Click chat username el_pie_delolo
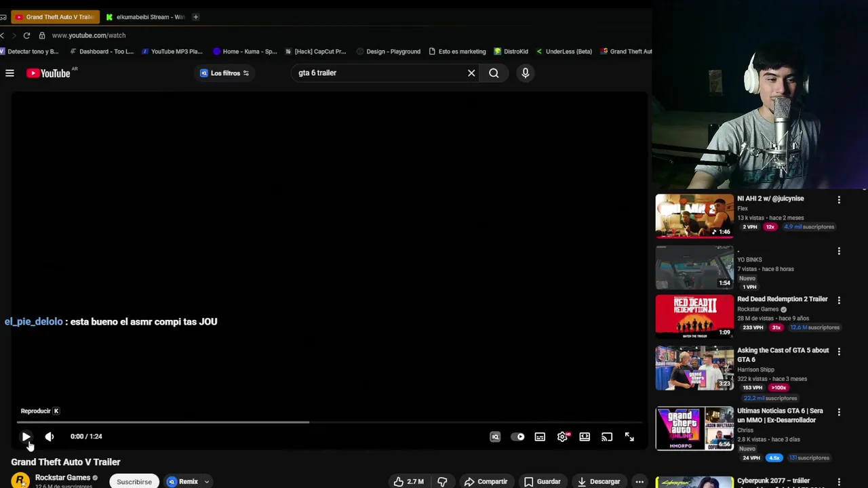 coord(33,322)
